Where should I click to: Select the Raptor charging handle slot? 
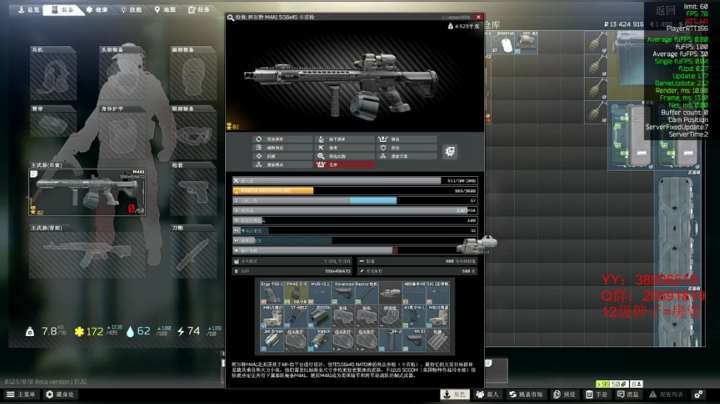367,293
